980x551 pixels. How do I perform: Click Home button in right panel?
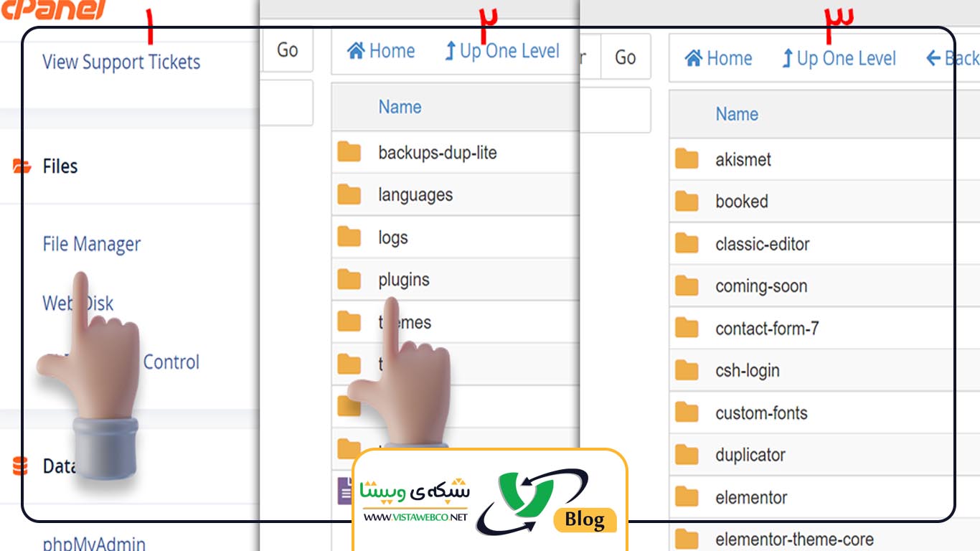(718, 58)
